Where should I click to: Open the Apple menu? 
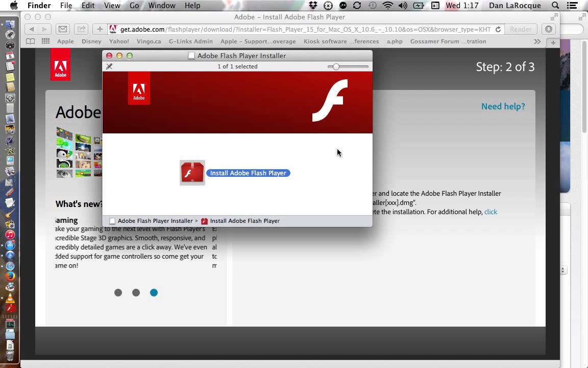point(13,6)
